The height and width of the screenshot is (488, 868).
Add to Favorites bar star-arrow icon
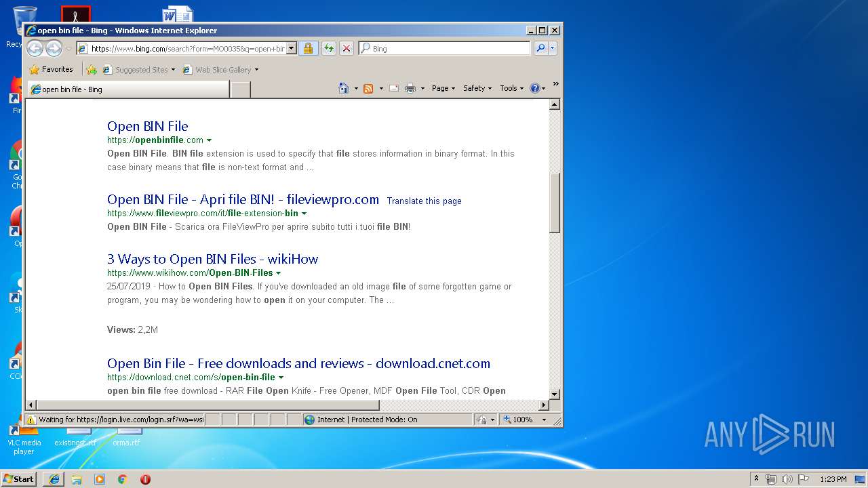(92, 69)
